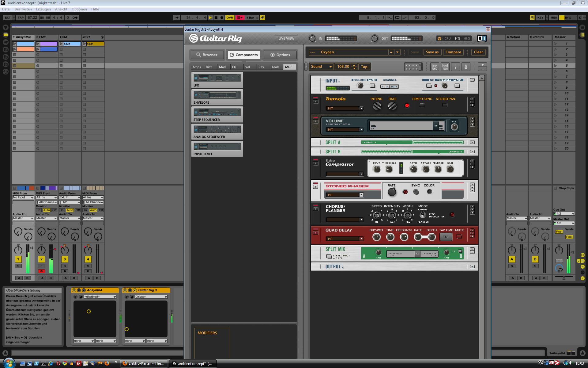Open the Quad Delay INIT preset dropdown
This screenshot has width=588, height=368.
(361, 239)
